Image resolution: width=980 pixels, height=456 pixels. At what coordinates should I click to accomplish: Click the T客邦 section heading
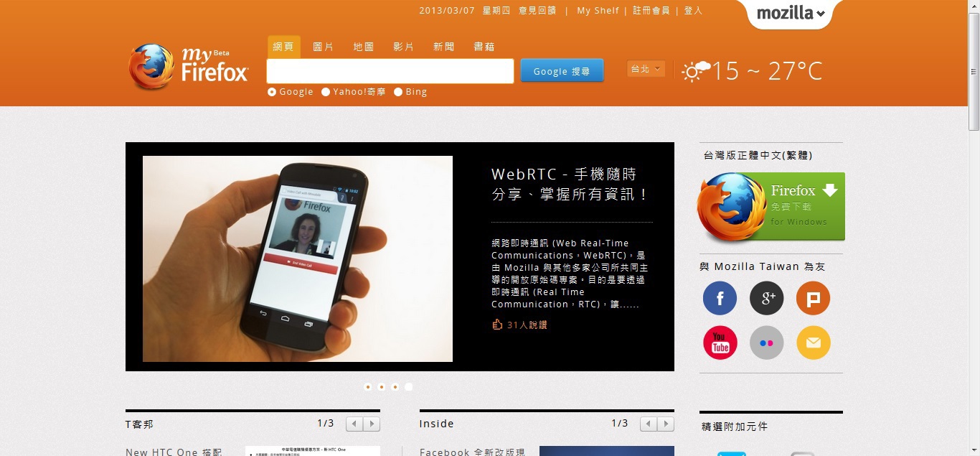tap(139, 424)
